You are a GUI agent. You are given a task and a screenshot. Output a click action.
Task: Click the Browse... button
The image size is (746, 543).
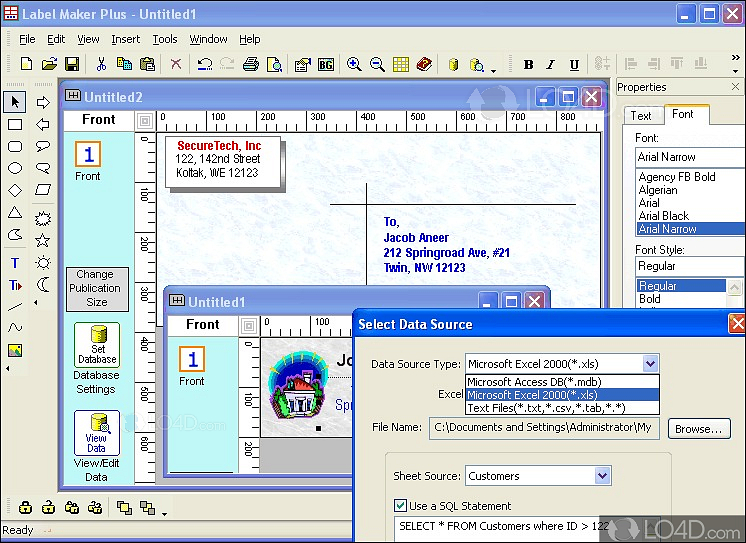[696, 429]
